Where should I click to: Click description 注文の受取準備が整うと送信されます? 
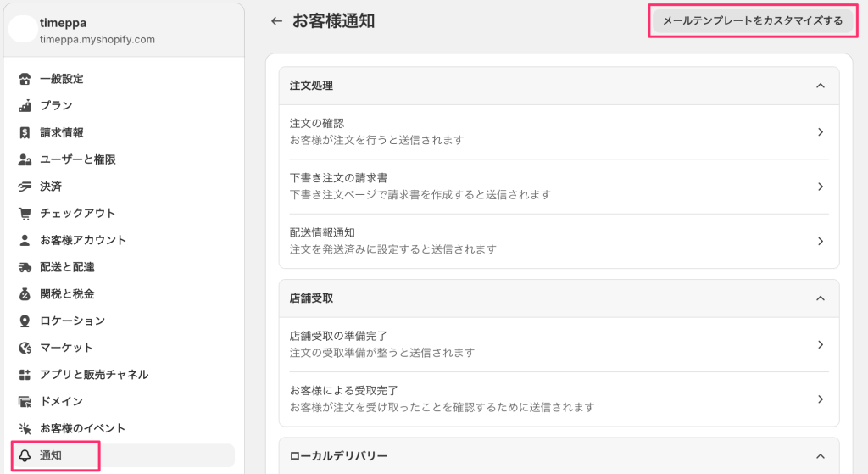point(382,353)
